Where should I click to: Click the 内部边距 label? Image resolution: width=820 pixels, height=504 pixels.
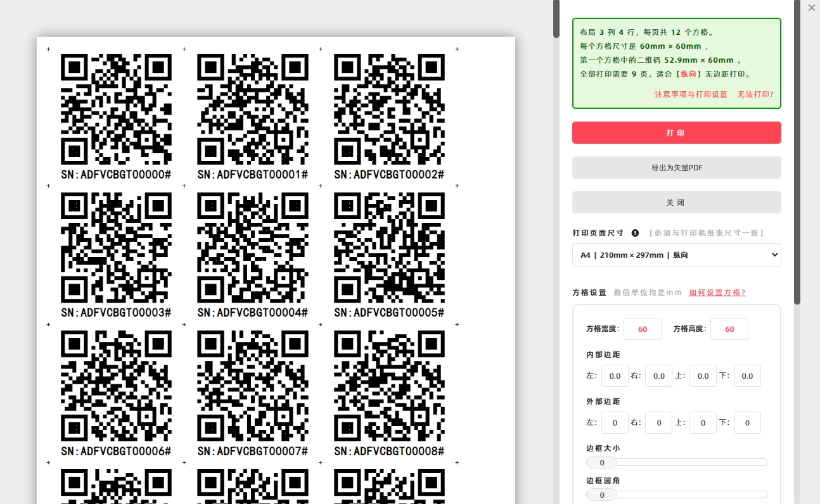click(603, 355)
